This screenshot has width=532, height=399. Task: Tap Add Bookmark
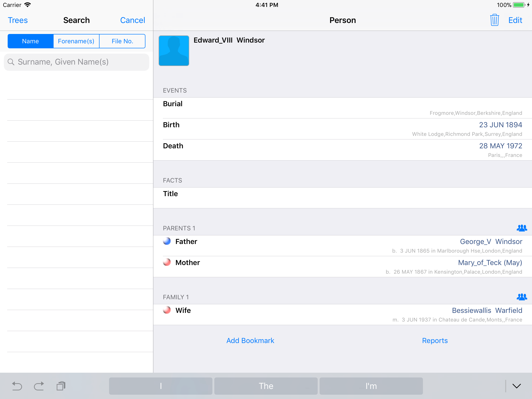point(250,341)
